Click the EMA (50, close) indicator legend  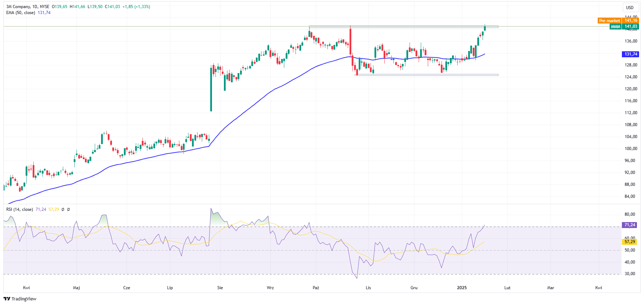20,13
